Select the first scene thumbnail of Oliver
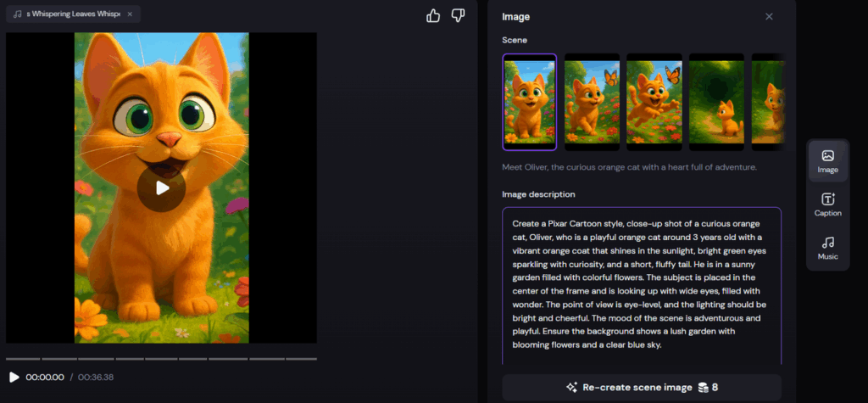This screenshot has height=403, width=868. coord(530,102)
